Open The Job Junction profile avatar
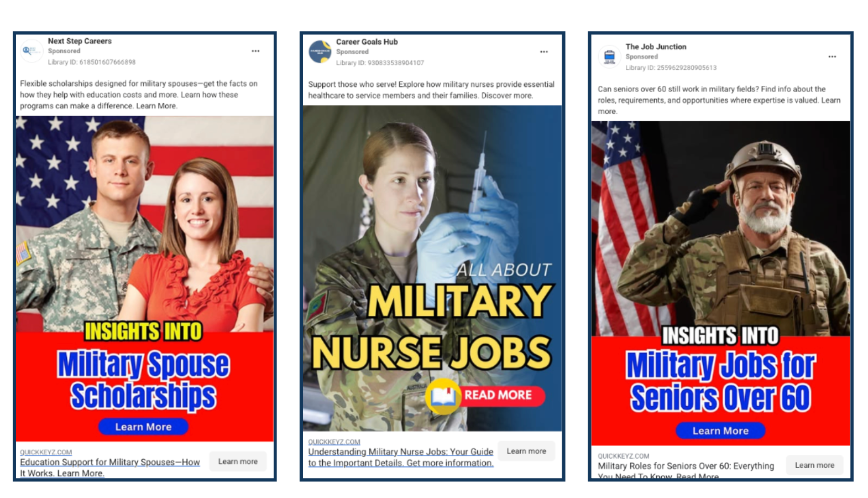This screenshot has height=498, width=868. pyautogui.click(x=609, y=56)
